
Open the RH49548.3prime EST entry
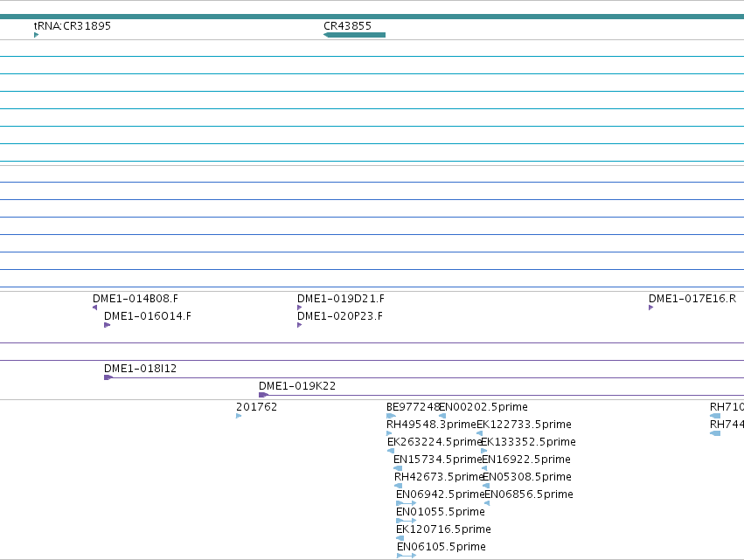tap(431, 425)
